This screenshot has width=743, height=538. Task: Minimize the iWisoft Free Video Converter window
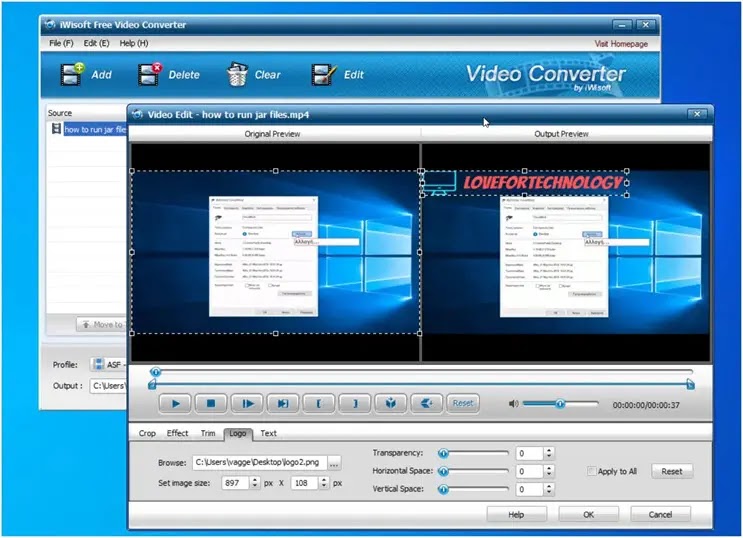(x=622, y=25)
